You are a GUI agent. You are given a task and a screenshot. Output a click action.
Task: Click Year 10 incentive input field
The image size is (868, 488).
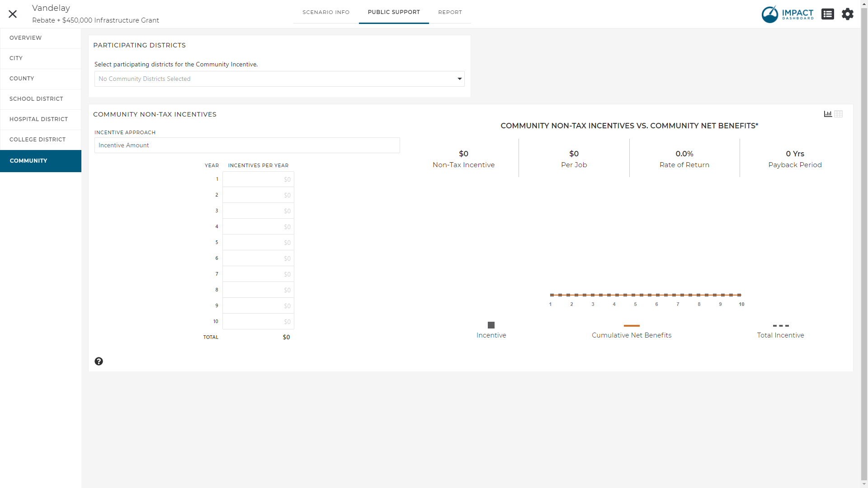(x=258, y=322)
